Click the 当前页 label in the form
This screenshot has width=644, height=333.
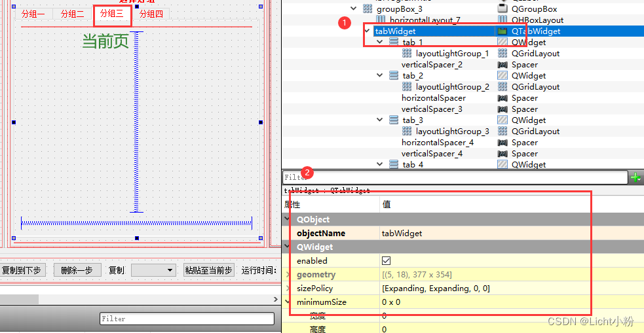click(106, 41)
